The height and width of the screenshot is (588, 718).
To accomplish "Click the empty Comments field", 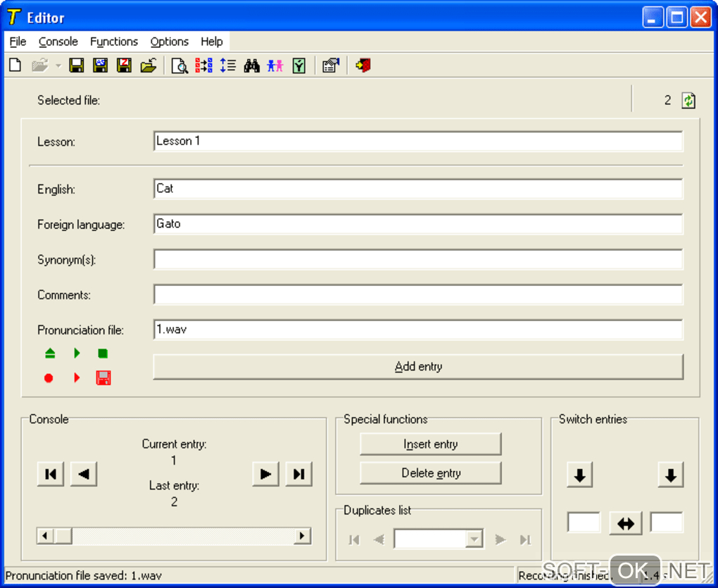I will 418,294.
